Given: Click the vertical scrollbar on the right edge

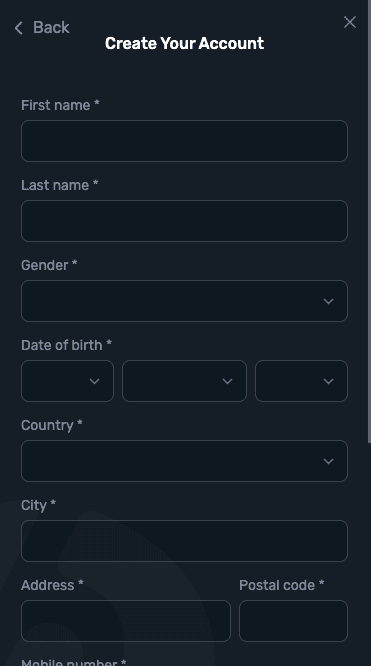Looking at the screenshot, I should 369,221.
